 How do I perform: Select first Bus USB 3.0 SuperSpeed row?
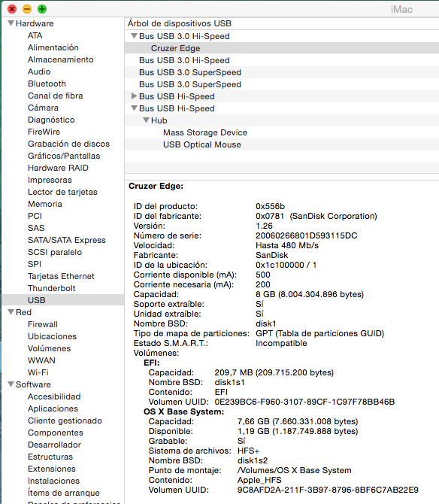coord(282,72)
